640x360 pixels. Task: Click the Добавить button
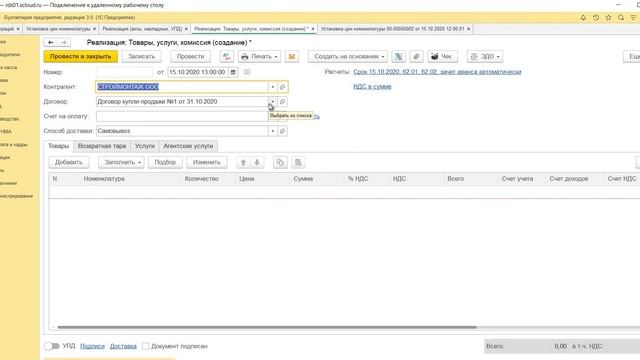pyautogui.click(x=69, y=162)
